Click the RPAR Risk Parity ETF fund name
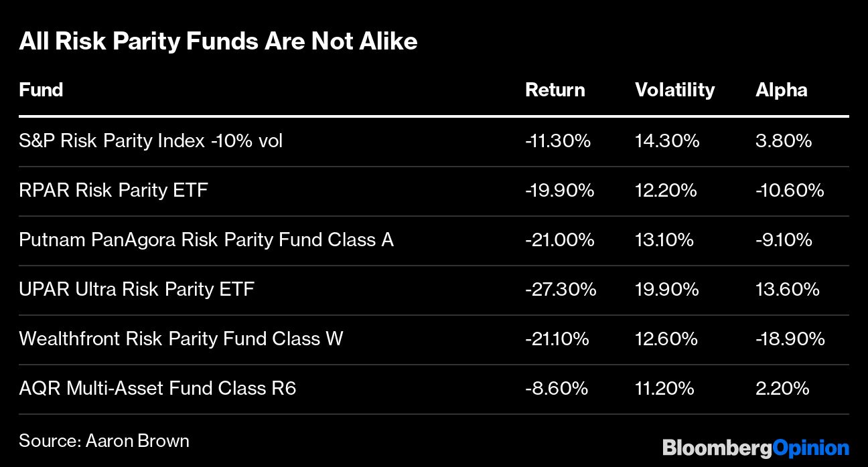 113,190
